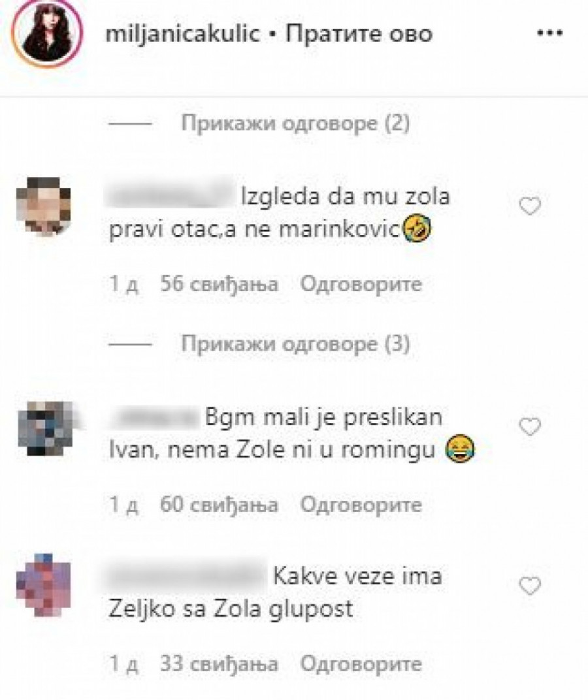Reply to the preslikan Ivan comment
588x700 pixels.
pos(361,505)
